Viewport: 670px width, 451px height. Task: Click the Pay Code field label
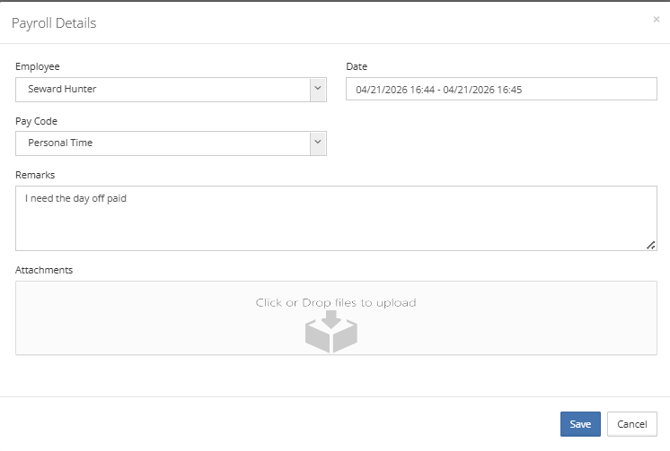pos(37,120)
